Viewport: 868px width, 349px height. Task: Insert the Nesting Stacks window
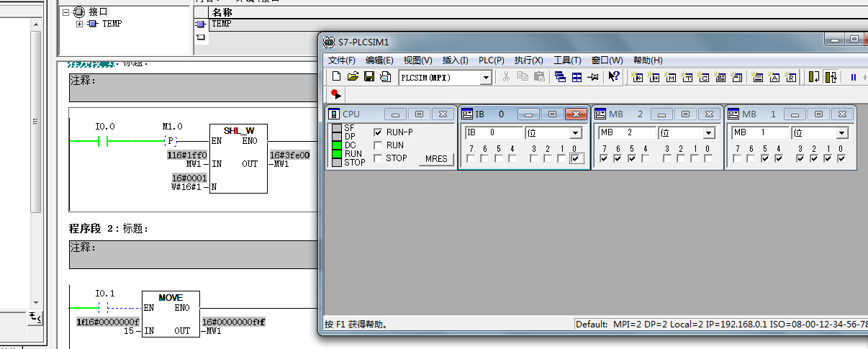pyautogui.click(x=756, y=77)
